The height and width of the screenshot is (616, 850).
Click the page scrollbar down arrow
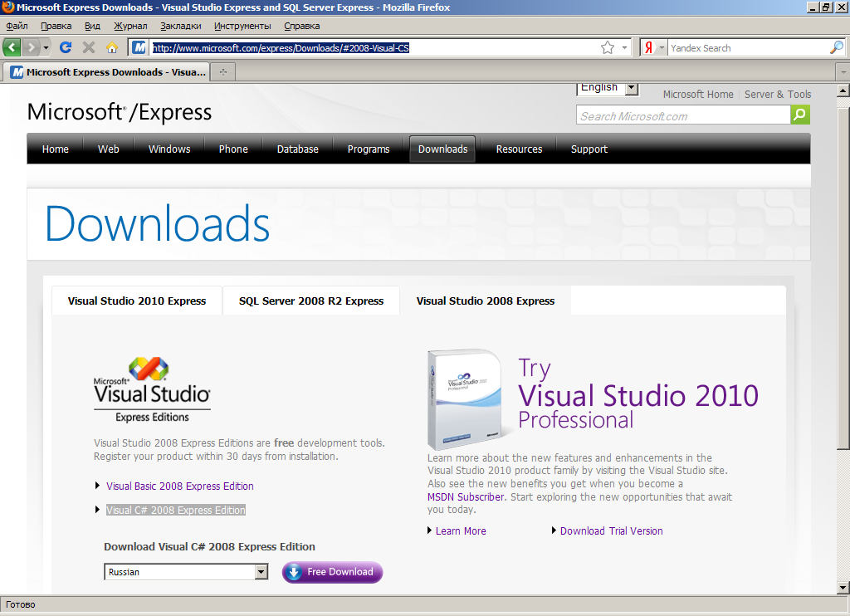[x=843, y=587]
